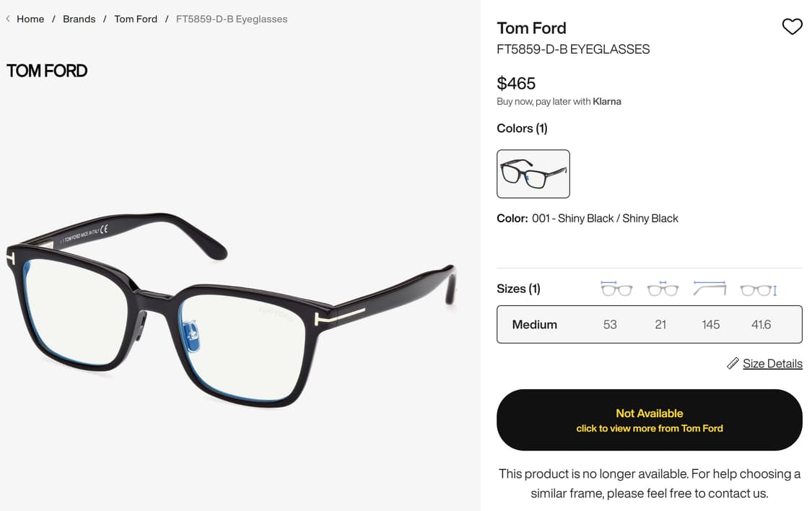The width and height of the screenshot is (812, 511).
Task: Click the Tom Ford brand logo
Action: pos(47,71)
